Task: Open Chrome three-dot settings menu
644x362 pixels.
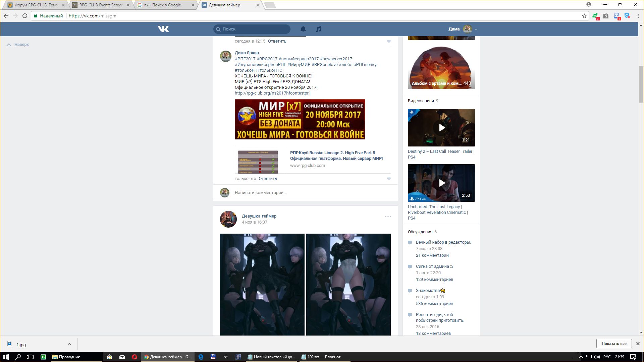Action: click(x=638, y=16)
